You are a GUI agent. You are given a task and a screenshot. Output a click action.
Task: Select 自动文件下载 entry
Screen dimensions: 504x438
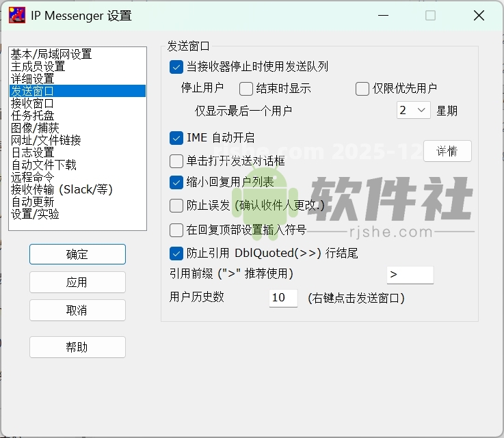(x=77, y=165)
